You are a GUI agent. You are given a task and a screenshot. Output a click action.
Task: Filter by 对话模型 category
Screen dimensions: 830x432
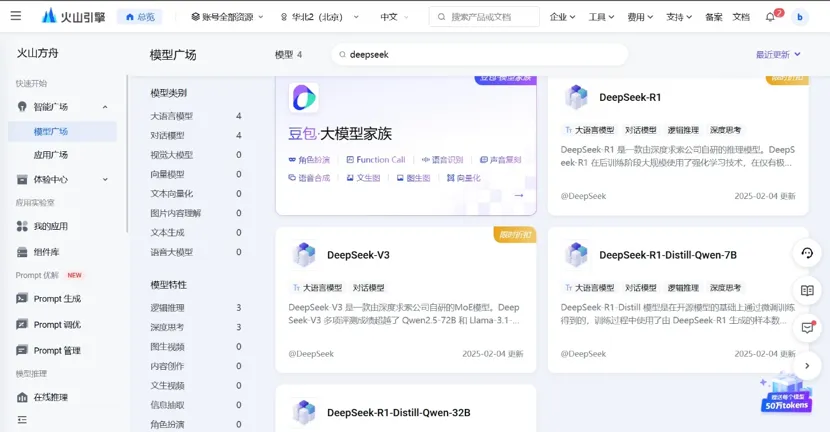tap(167, 136)
